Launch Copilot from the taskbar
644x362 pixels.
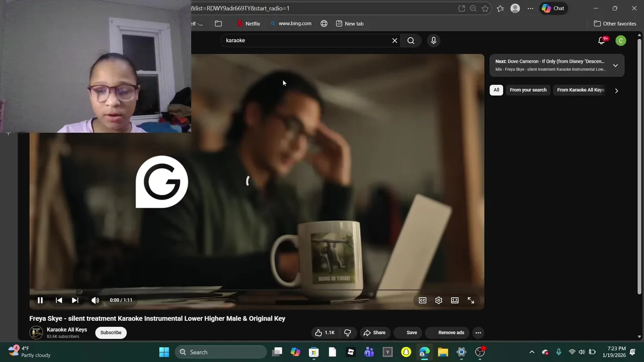(x=295, y=352)
